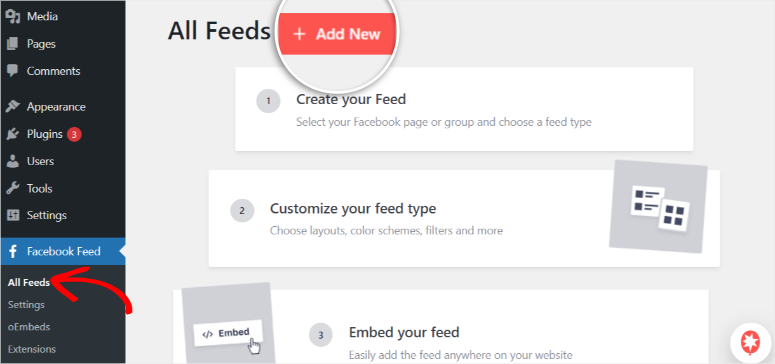Click the Facebook logo icon in sidebar
The width and height of the screenshot is (775, 364).
click(x=12, y=252)
